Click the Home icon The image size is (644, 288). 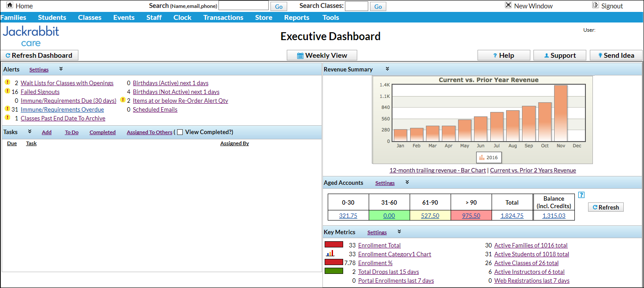pos(10,6)
